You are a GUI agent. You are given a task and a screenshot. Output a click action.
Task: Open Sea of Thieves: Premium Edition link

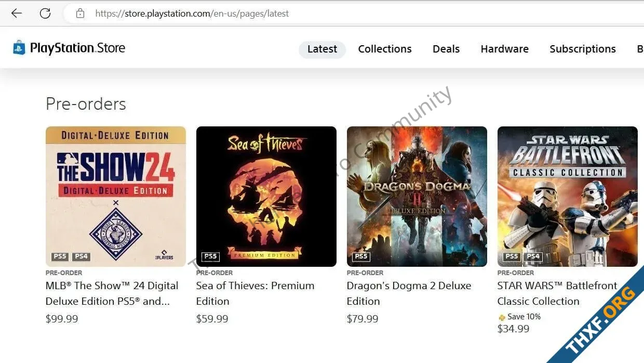click(x=255, y=293)
